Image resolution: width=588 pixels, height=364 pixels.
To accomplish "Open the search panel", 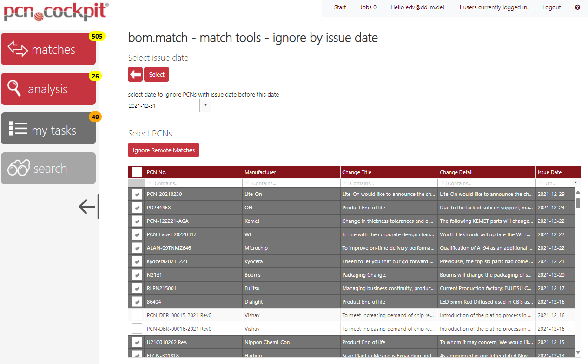I will [x=48, y=168].
